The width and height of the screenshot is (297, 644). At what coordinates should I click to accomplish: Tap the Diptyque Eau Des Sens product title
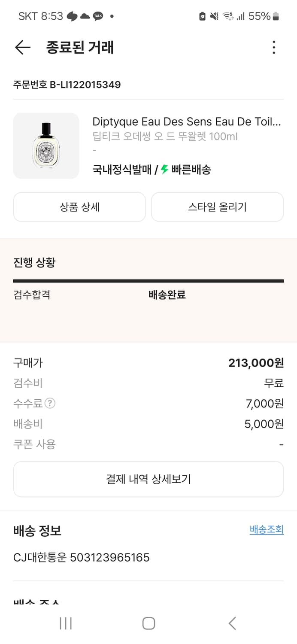[x=187, y=122]
